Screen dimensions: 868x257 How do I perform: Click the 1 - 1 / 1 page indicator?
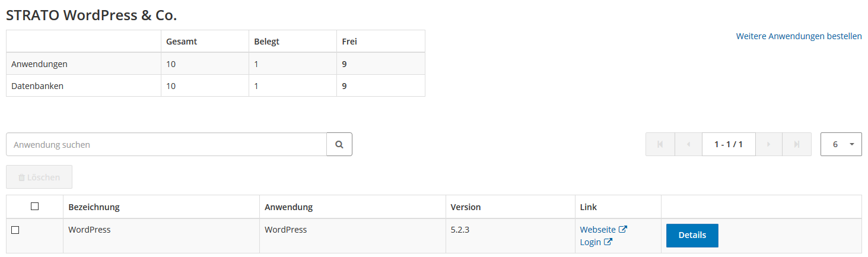tap(729, 144)
